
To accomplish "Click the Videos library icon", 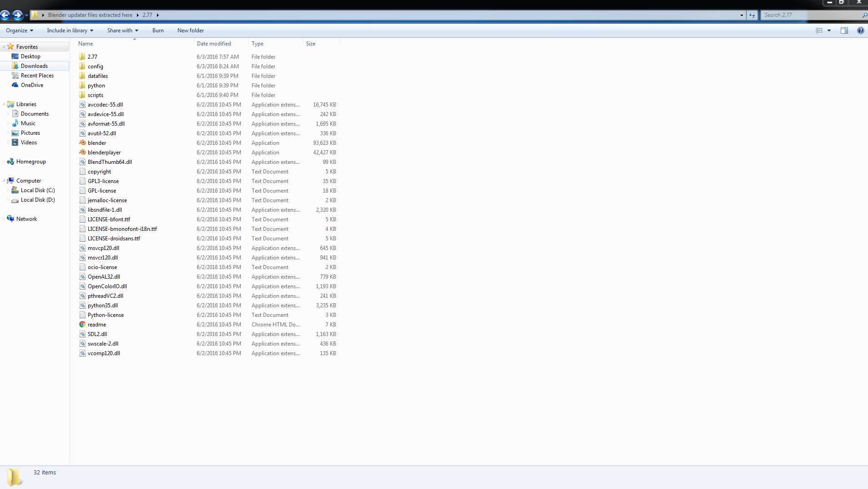I will 15,143.
